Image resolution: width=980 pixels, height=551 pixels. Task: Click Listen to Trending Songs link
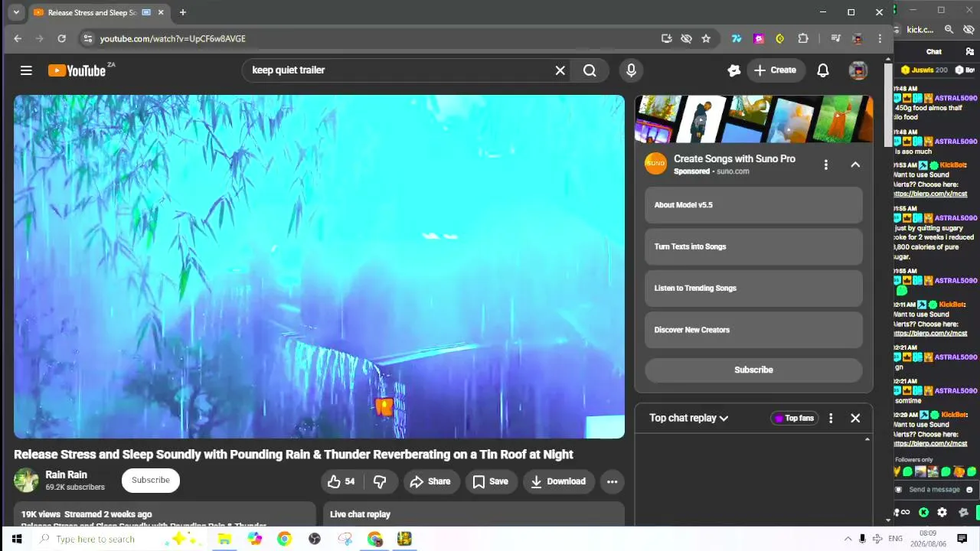753,289
